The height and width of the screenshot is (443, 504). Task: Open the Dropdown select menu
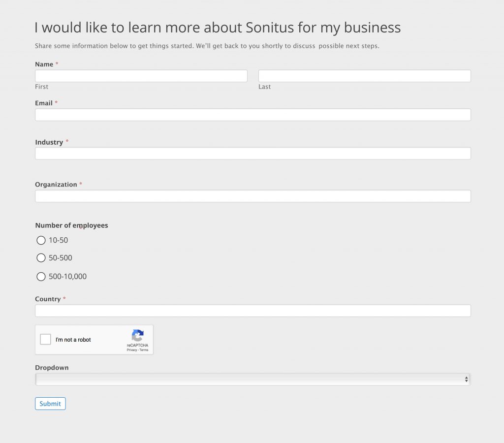[x=252, y=379]
